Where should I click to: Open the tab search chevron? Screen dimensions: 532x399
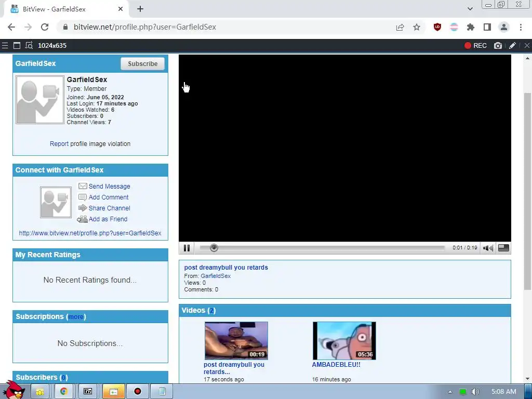(x=470, y=9)
